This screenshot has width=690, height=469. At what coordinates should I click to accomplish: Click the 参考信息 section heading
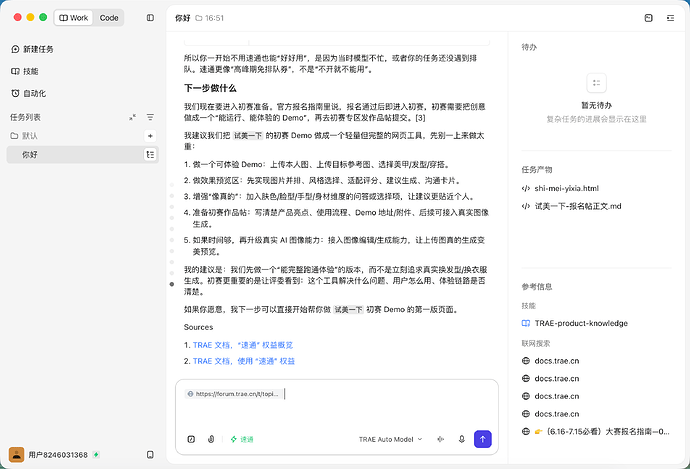[x=537, y=286]
